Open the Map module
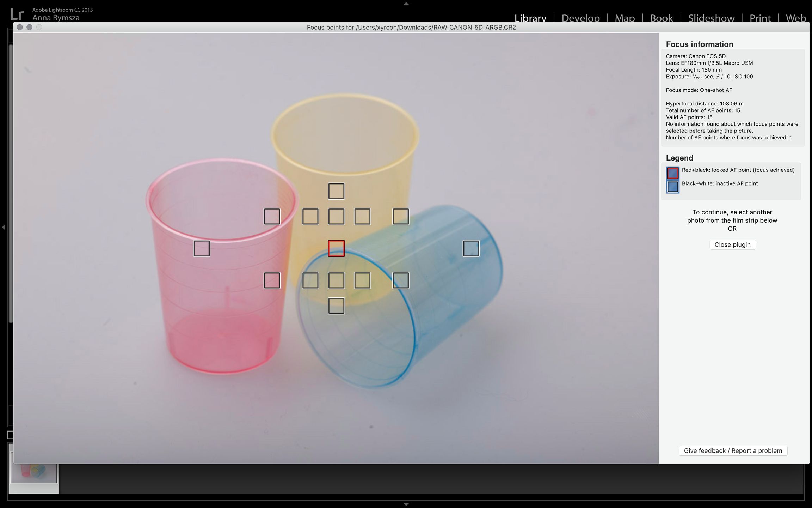812x508 pixels. pyautogui.click(x=625, y=18)
